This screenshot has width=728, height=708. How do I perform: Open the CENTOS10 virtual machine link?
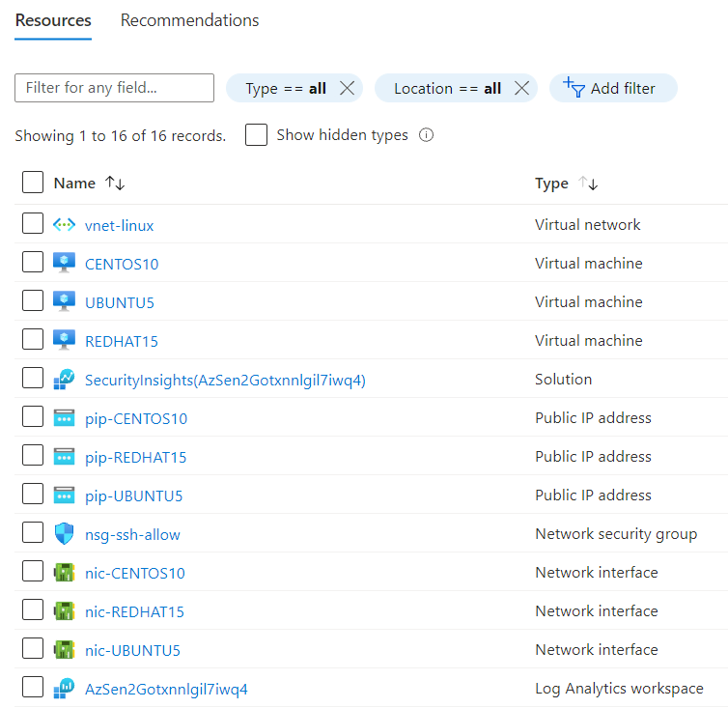pos(122,265)
